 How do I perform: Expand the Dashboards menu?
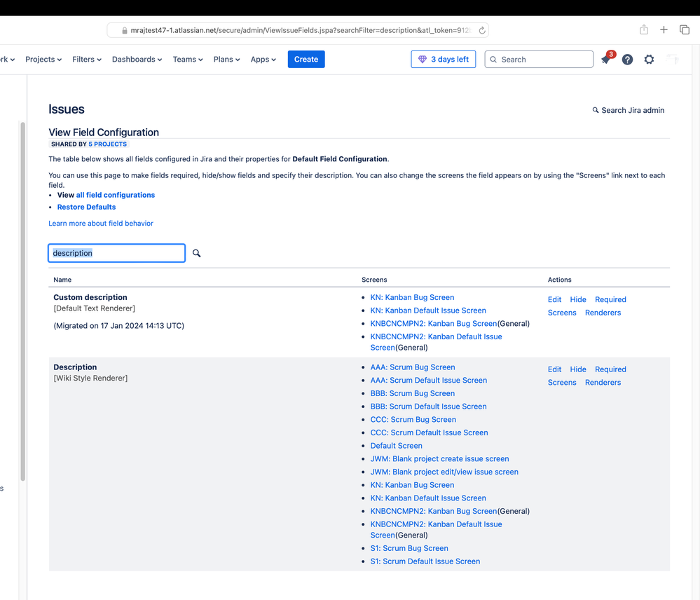pyautogui.click(x=137, y=60)
